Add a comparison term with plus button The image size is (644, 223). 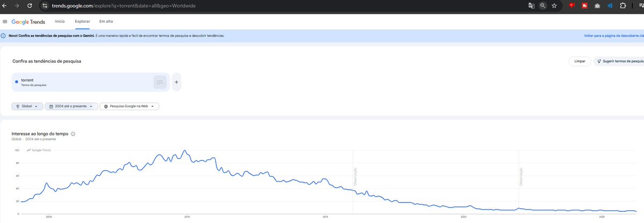pyautogui.click(x=177, y=82)
